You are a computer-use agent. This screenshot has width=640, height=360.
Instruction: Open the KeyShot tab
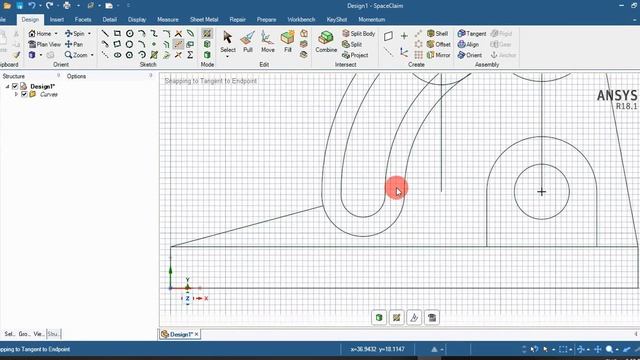[x=337, y=20]
